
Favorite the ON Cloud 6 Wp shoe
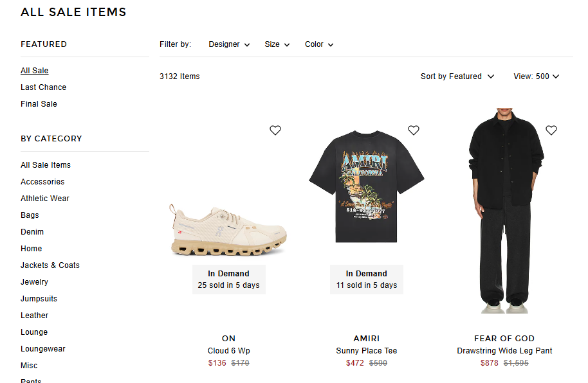point(275,130)
